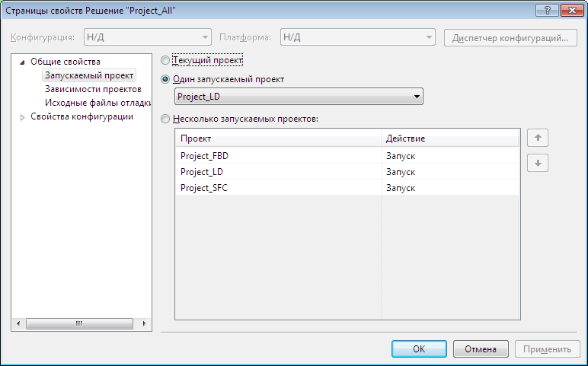Select Запускаемый проект tree item

[89, 75]
